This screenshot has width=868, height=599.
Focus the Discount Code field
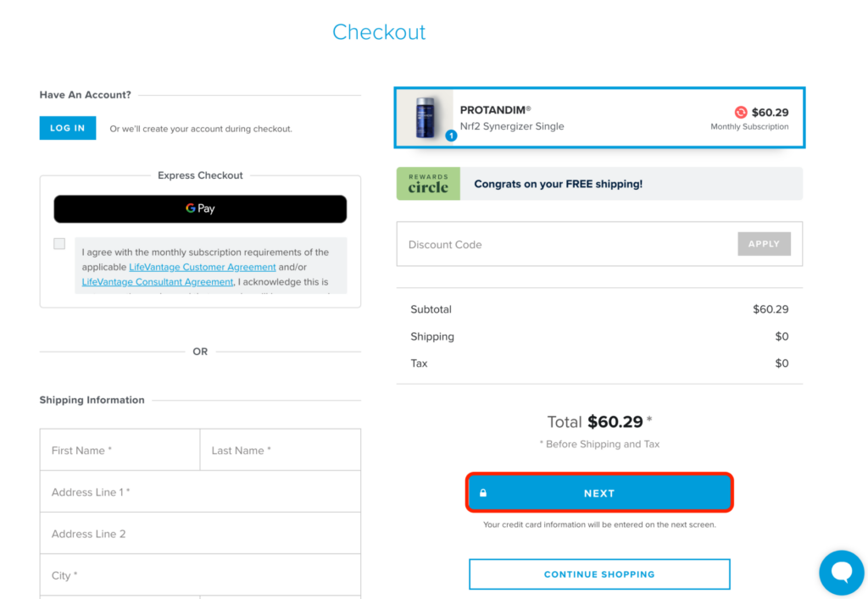click(567, 244)
